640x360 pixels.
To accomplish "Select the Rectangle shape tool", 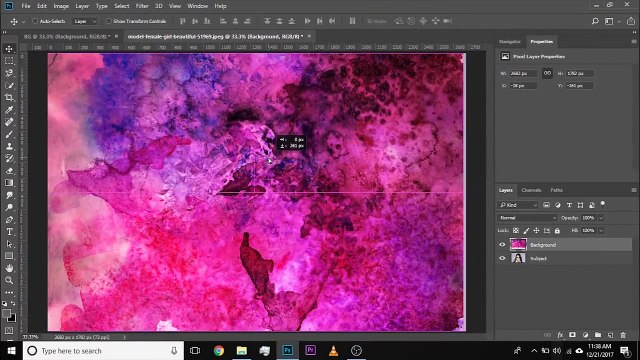I will point(9,256).
